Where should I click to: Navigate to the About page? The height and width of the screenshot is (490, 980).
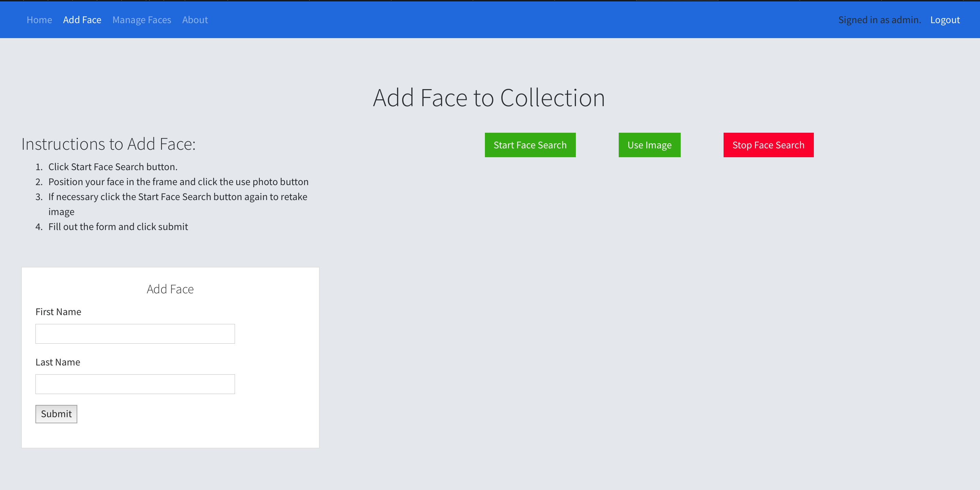coord(195,20)
